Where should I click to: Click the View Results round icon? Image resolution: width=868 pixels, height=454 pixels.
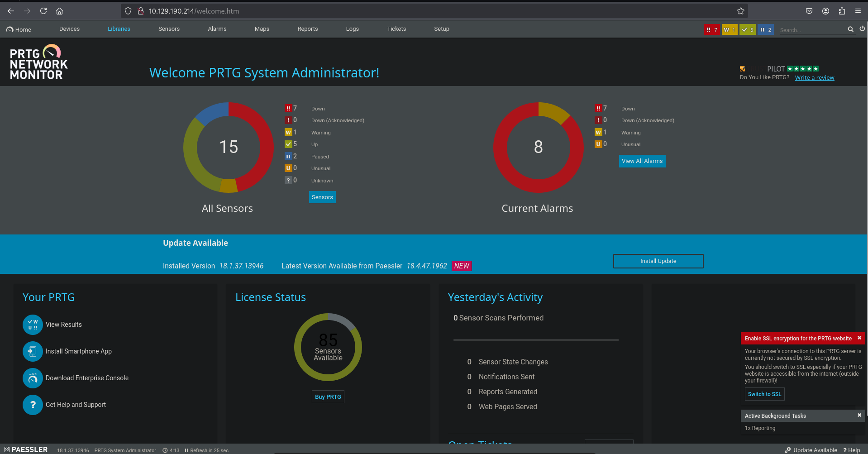coord(33,325)
